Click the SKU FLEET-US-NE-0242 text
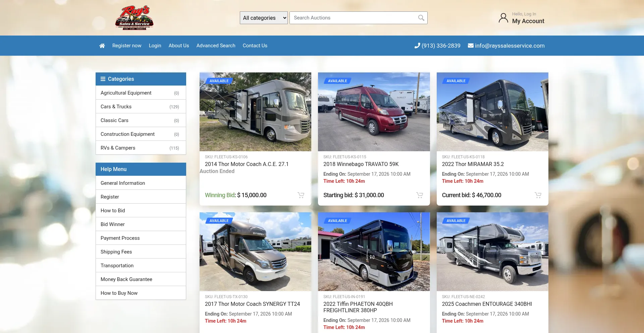The image size is (644, 333). (464, 297)
